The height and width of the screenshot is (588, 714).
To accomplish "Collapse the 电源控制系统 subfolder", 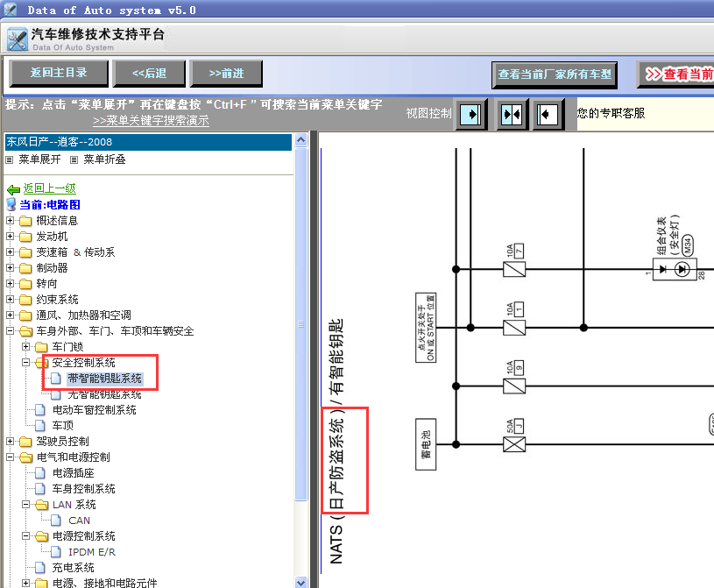I will click(x=26, y=535).
